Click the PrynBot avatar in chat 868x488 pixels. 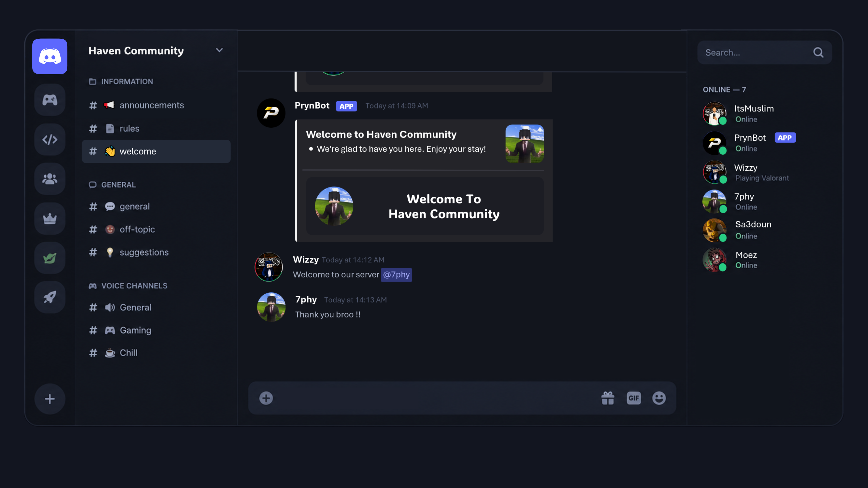coord(271,113)
